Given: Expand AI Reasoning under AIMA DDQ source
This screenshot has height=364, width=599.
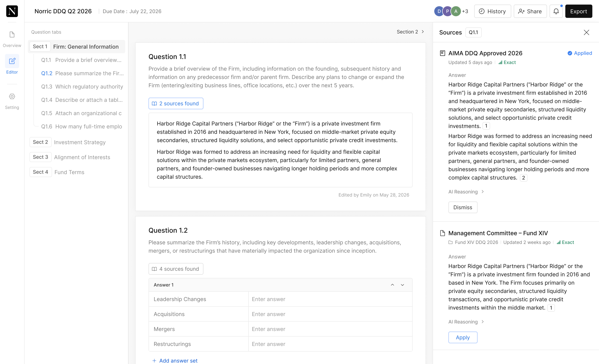Looking at the screenshot, I should (466, 192).
